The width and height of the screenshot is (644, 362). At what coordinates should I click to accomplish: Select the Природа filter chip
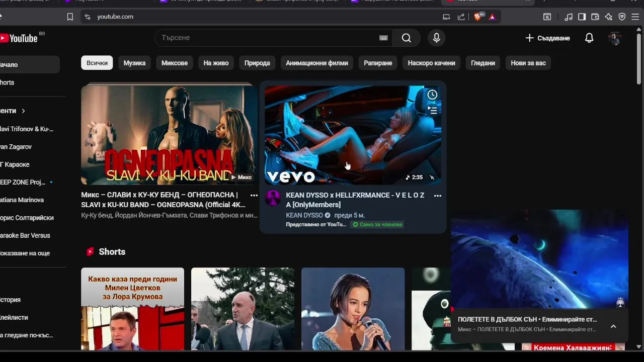point(257,63)
